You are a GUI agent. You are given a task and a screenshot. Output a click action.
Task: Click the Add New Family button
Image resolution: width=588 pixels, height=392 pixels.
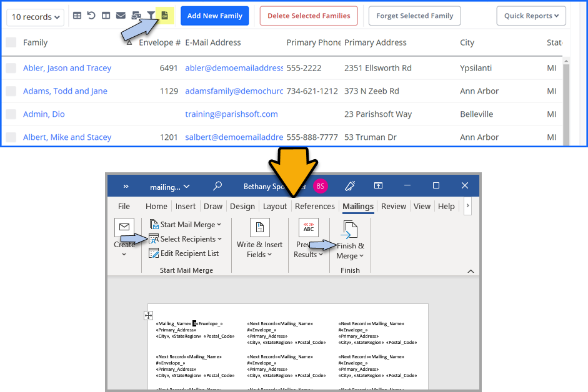pos(215,16)
